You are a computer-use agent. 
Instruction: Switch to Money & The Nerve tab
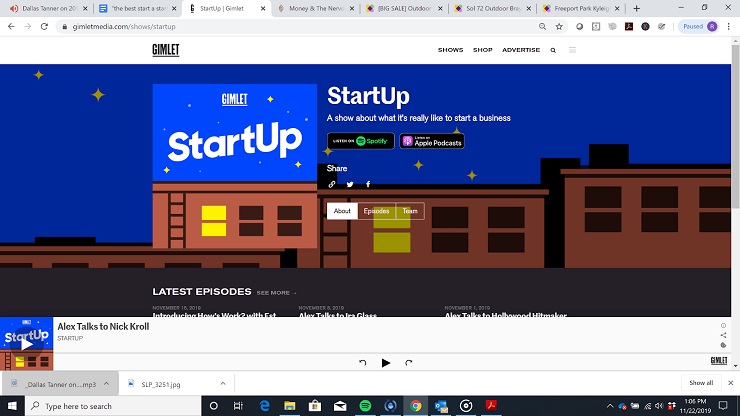(314, 8)
